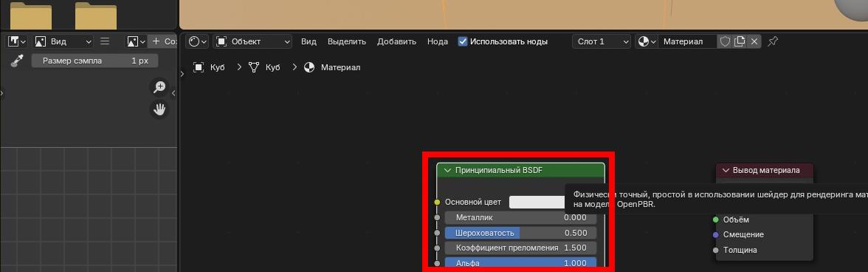Viewport: 868px width, 272px height.
Task: Click the zoom magnifier icon in image editor
Action: pyautogui.click(x=159, y=87)
